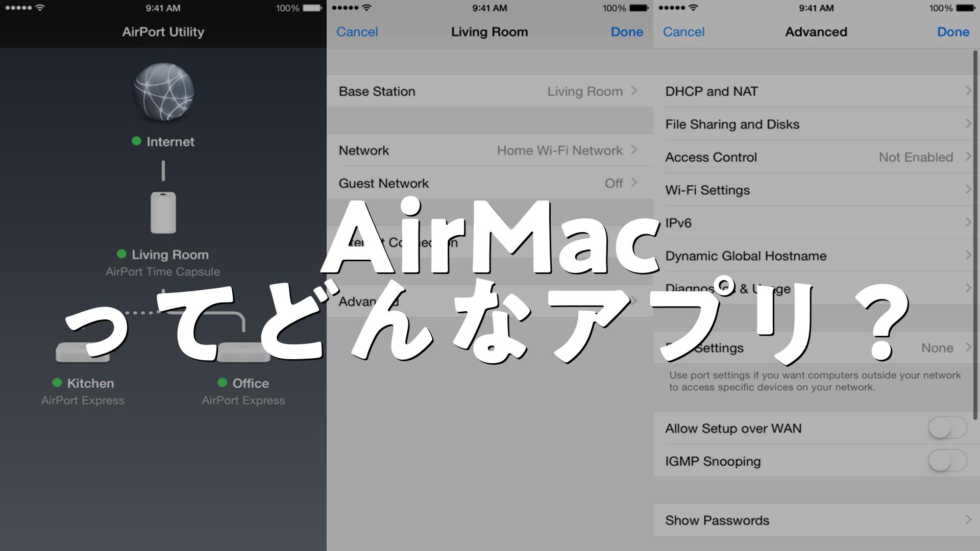Toggle the IGMP Snooping switch

click(947, 461)
